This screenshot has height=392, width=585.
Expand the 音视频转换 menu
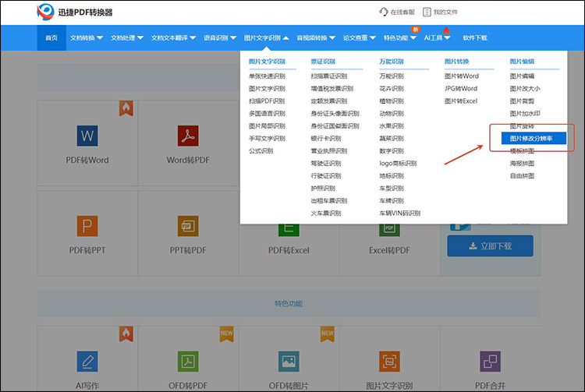point(316,37)
